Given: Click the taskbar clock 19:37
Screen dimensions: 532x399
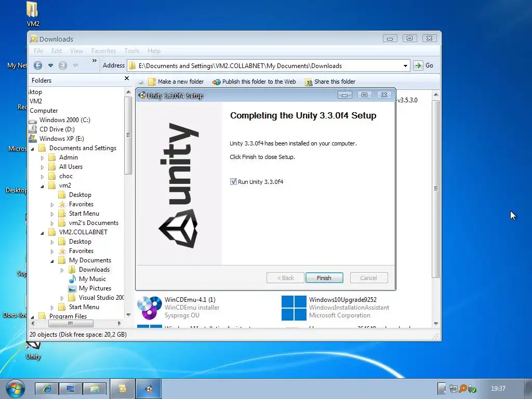Looking at the screenshot, I should click(498, 389).
